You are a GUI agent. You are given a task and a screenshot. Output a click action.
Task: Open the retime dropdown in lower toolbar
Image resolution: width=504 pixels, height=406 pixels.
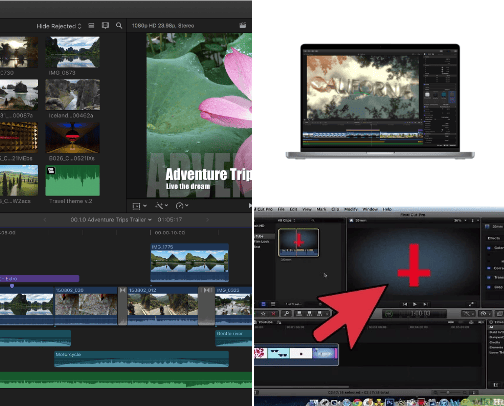click(x=485, y=314)
